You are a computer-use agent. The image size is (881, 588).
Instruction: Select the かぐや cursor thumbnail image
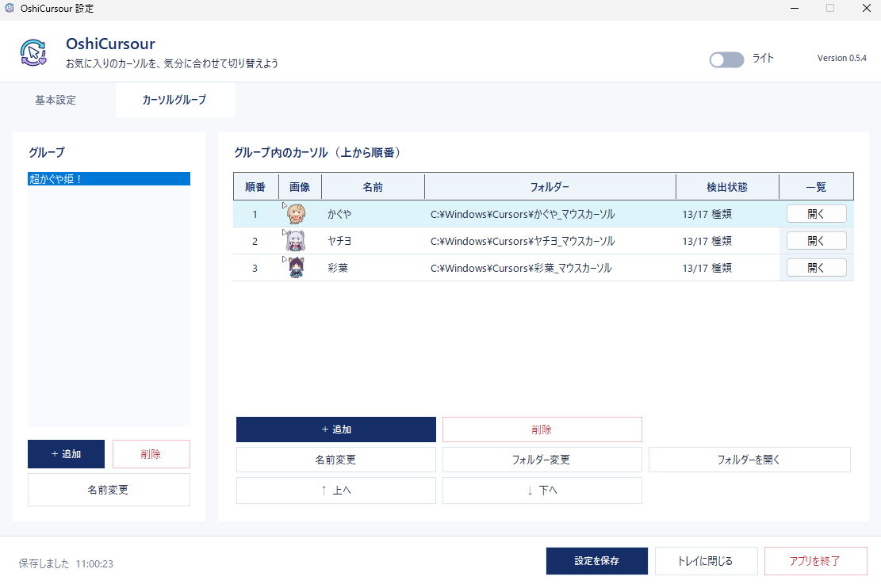coord(296,214)
